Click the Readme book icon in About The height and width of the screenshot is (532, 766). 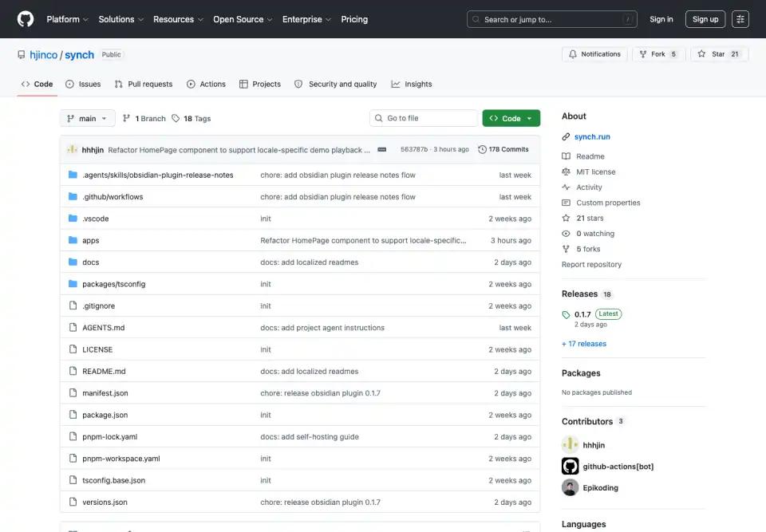click(x=566, y=156)
